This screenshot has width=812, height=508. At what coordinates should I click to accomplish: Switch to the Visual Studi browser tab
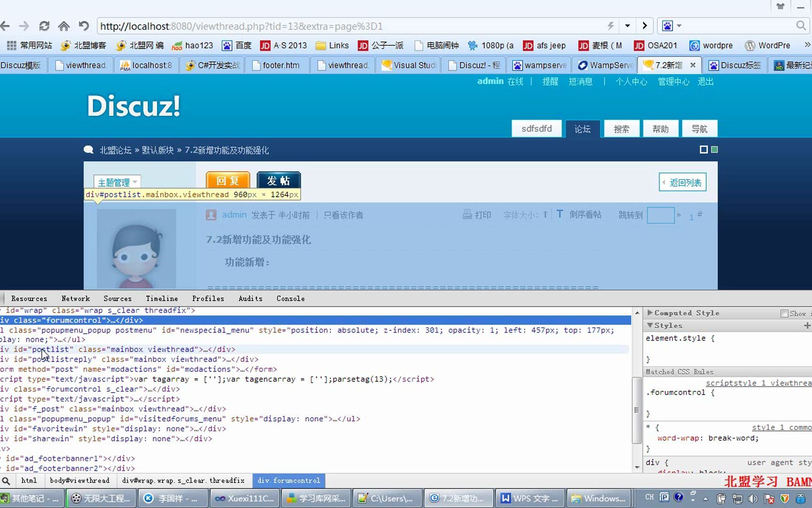(x=408, y=65)
